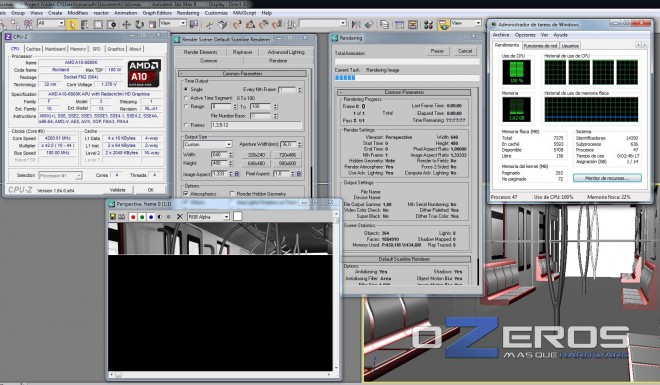Screen dimensions: 660x385
Task: Open the Material Editor icon
Action: (x=428, y=24)
